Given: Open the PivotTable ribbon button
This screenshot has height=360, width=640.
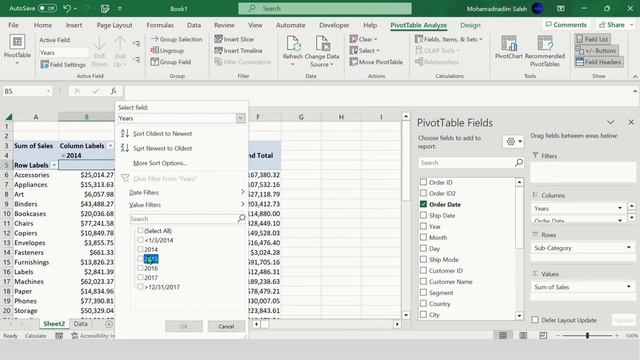Looking at the screenshot, I should coord(17,49).
